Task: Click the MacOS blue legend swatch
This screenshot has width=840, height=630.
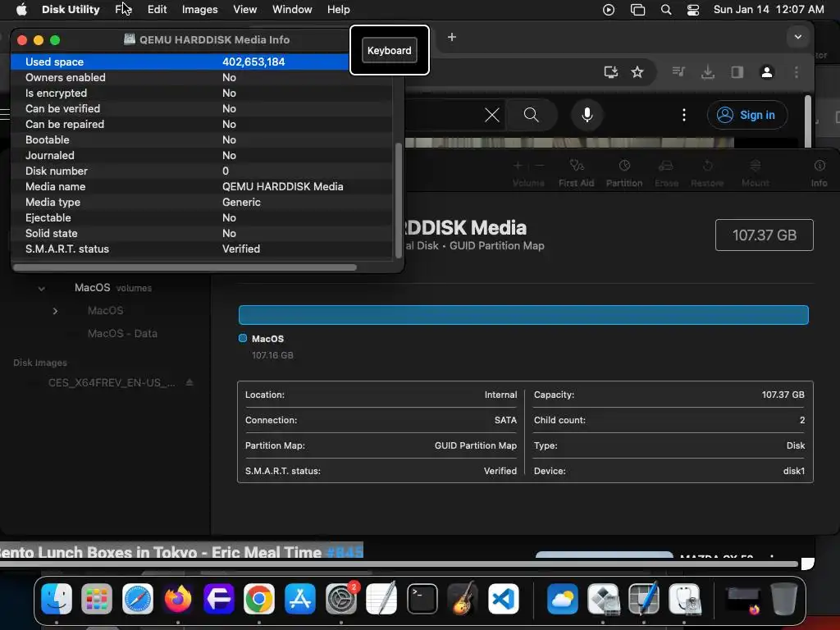Action: [x=243, y=338]
